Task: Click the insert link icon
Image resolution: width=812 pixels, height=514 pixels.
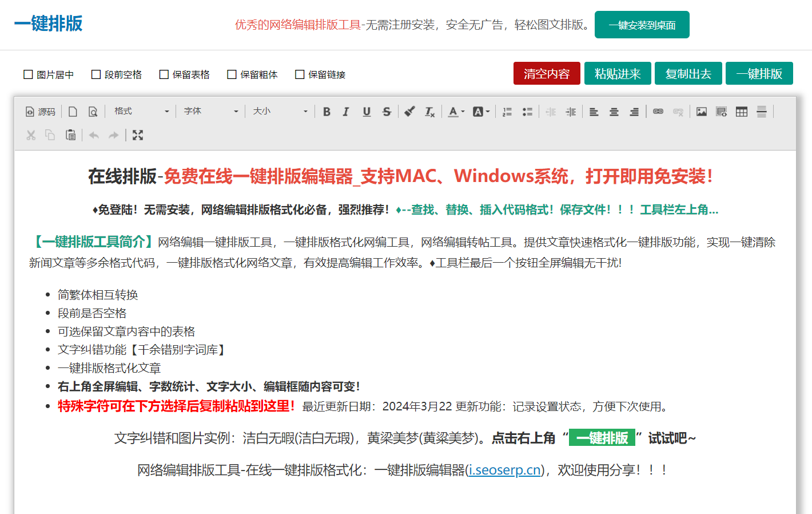Action: point(658,112)
